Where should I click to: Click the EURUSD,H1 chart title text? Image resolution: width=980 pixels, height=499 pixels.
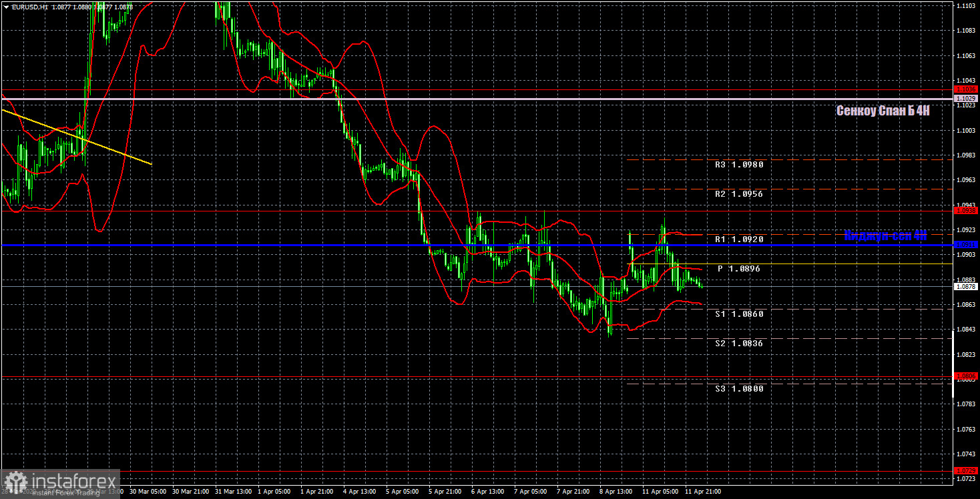tap(29, 7)
